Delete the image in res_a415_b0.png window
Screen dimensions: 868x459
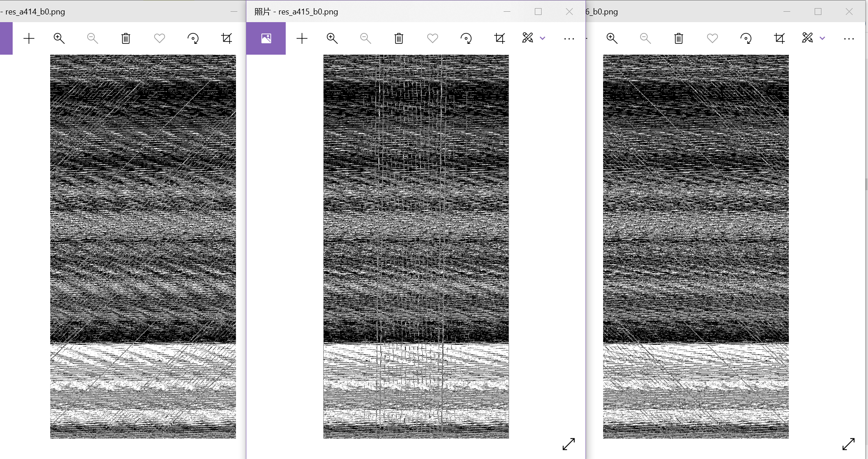399,38
